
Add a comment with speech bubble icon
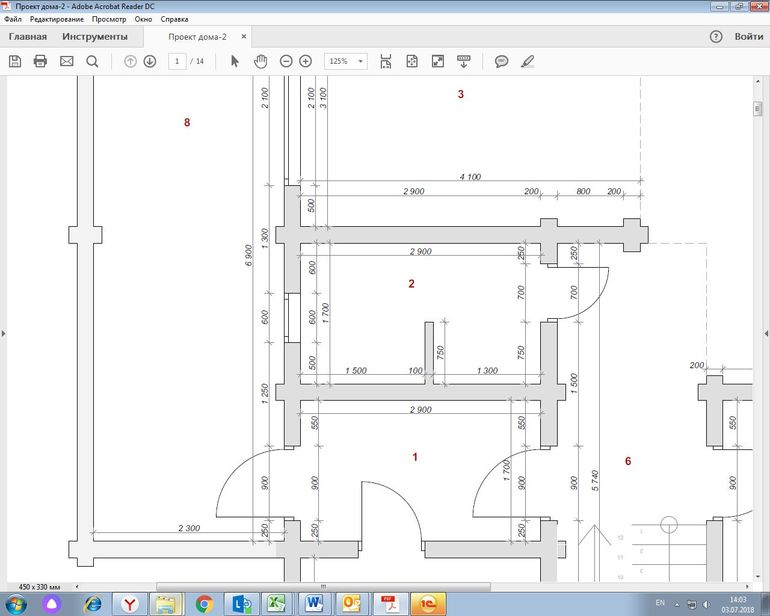click(501, 61)
